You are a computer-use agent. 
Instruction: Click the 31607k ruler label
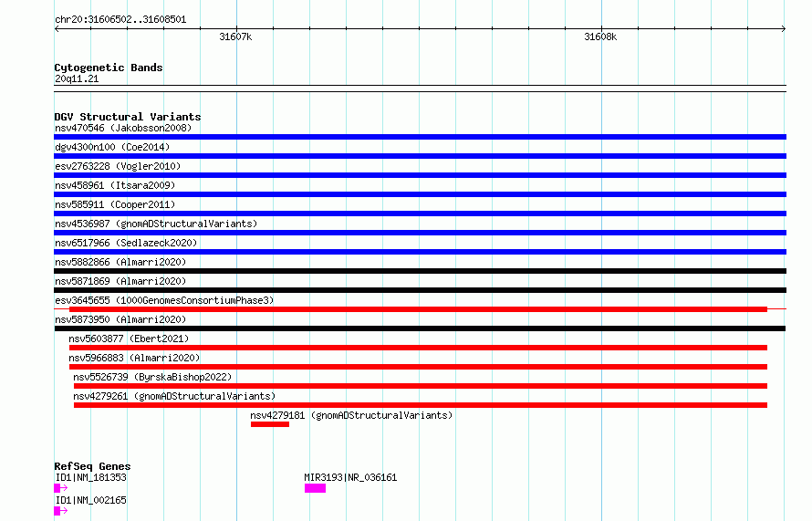[235, 37]
